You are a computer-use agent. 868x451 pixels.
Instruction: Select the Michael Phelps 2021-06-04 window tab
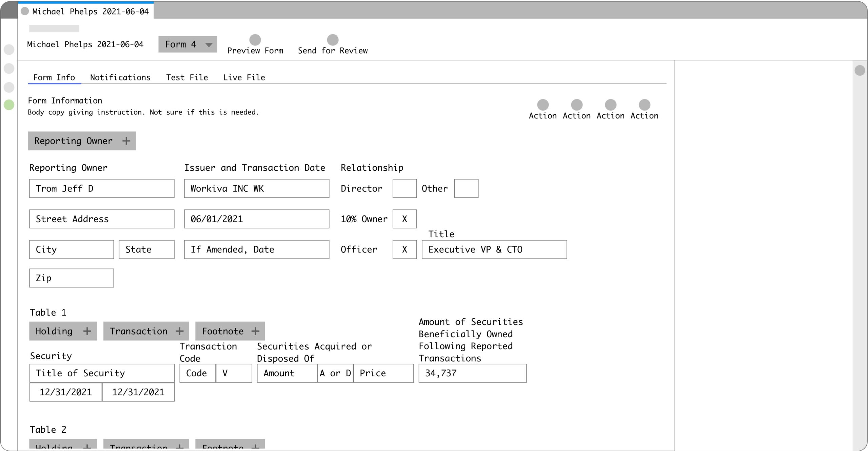pyautogui.click(x=86, y=11)
